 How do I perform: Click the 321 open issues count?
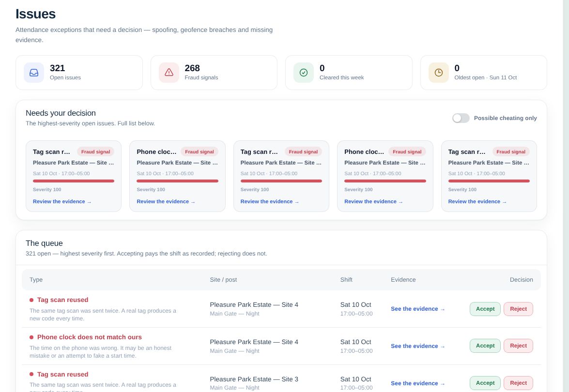[x=57, y=68]
